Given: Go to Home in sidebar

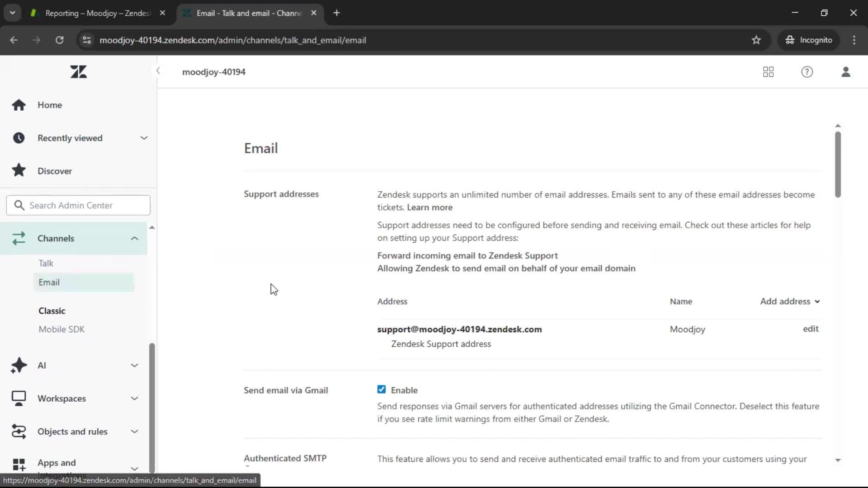Looking at the screenshot, I should [x=50, y=105].
